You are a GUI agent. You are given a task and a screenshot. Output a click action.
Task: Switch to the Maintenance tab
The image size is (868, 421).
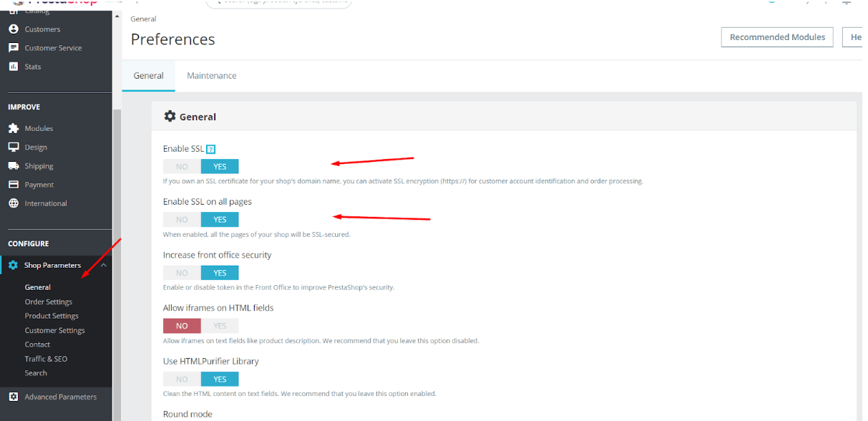tap(212, 75)
